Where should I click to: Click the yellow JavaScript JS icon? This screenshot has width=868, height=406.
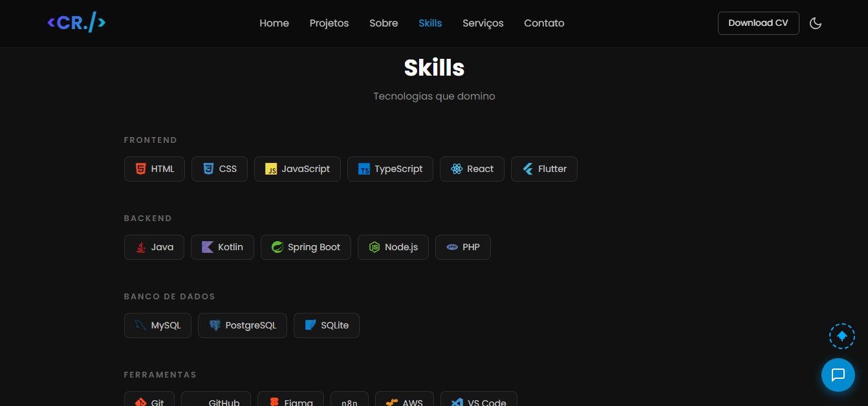coord(271,169)
